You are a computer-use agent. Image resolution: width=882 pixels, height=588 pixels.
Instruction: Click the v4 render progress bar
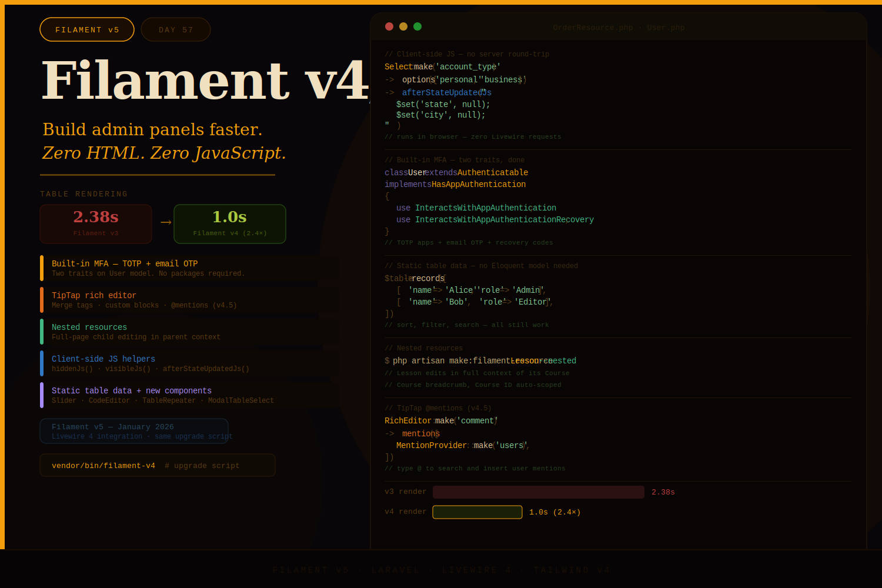coord(477,512)
